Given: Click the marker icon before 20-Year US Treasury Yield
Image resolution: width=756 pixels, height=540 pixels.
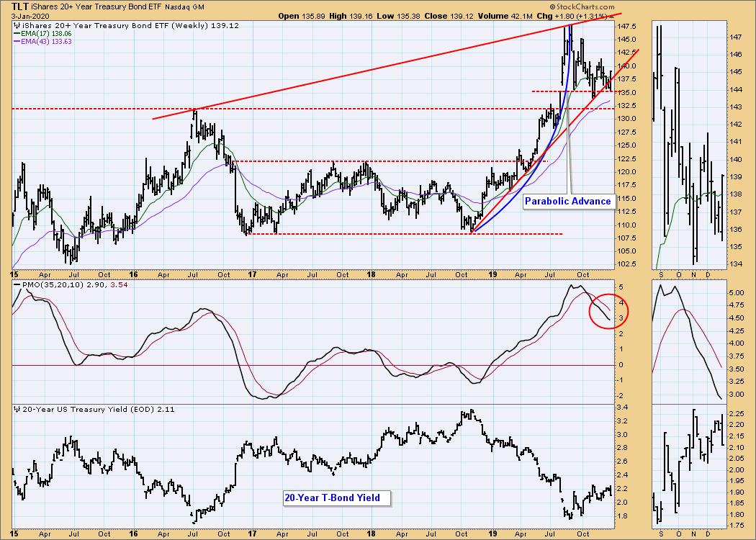Looking at the screenshot, I should [17, 410].
